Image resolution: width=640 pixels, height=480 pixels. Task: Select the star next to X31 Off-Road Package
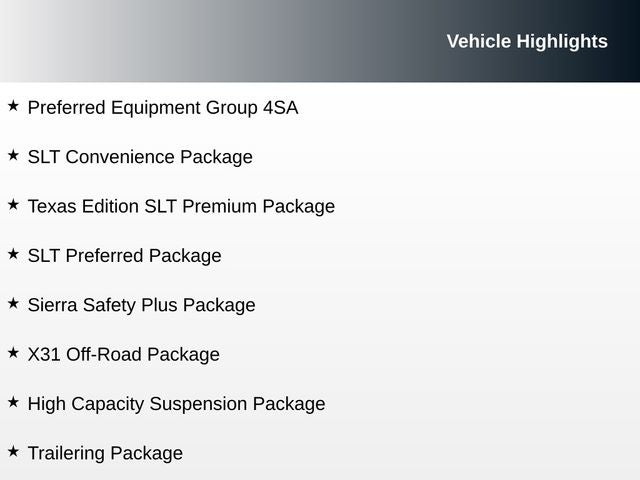click(13, 353)
